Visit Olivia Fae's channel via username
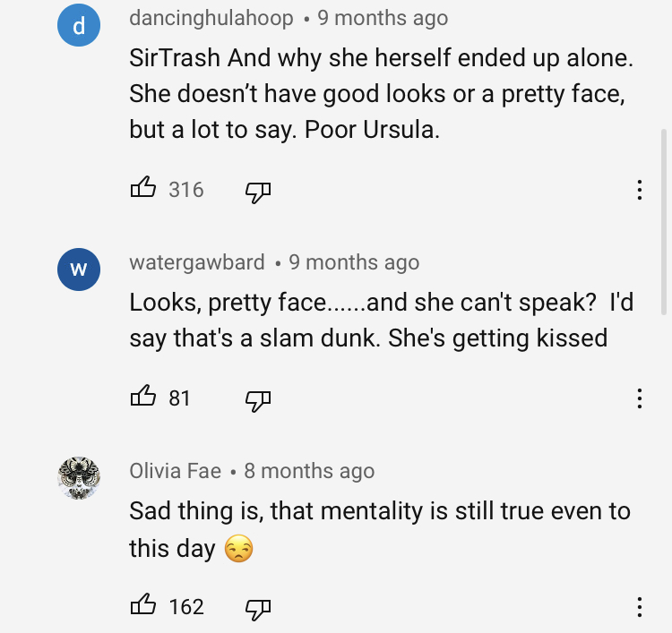 pos(175,471)
